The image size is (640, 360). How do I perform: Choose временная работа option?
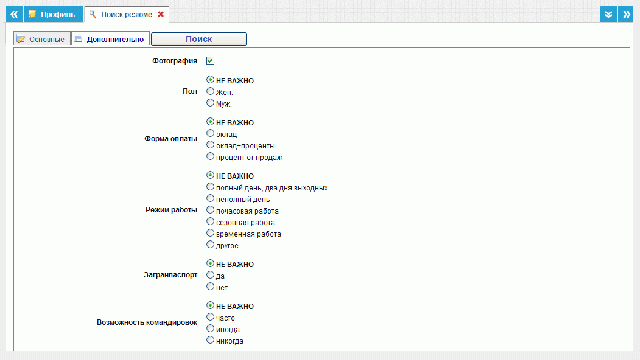click(210, 233)
